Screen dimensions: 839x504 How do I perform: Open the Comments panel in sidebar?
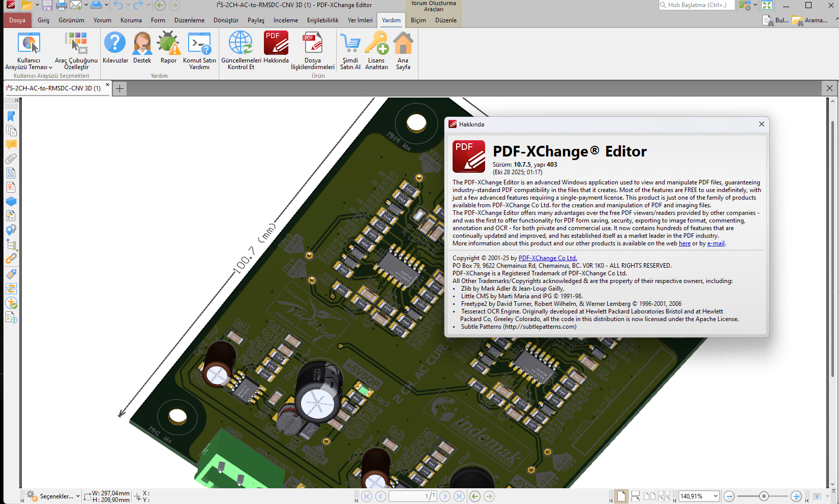tap(11, 145)
